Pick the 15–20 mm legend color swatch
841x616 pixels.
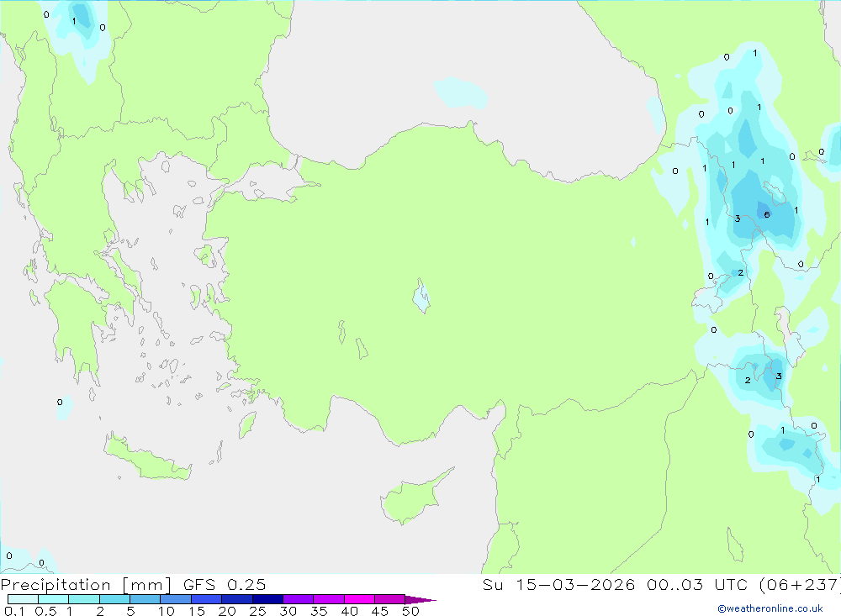click(206, 599)
